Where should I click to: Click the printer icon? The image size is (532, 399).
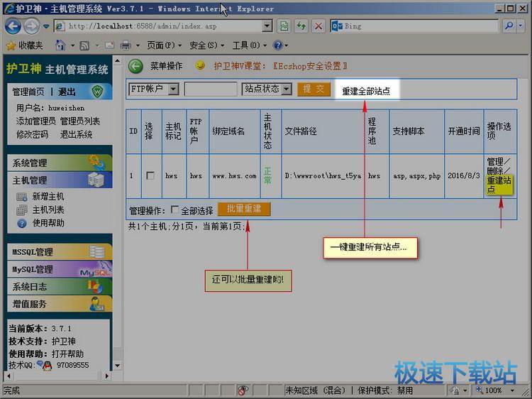click(126, 45)
